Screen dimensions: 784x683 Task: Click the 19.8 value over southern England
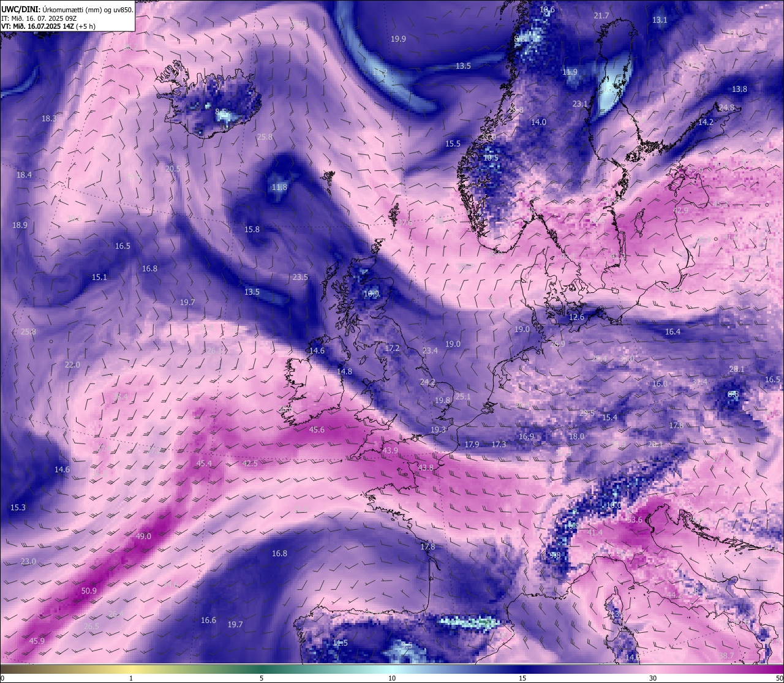442,400
